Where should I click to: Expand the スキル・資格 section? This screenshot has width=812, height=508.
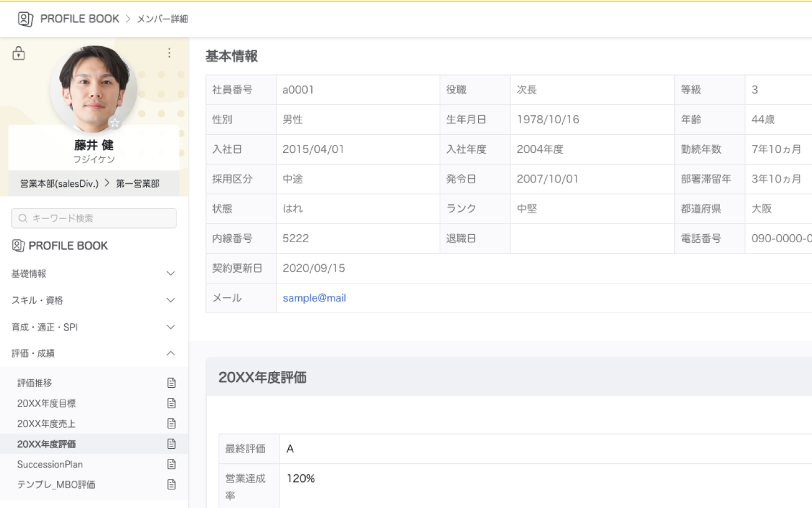coord(170,300)
